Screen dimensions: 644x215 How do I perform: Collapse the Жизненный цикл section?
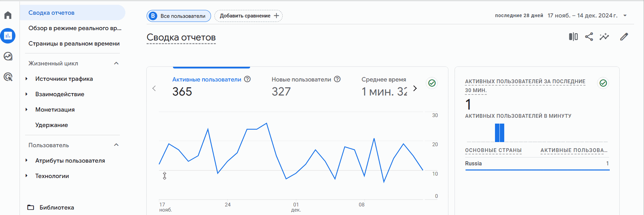[x=116, y=63]
